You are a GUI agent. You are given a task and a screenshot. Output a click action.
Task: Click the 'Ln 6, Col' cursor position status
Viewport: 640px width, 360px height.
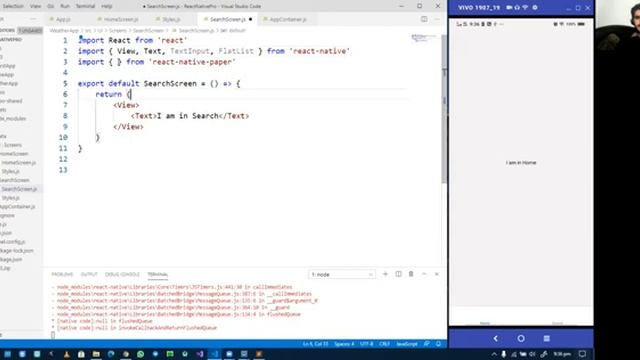(x=316, y=344)
